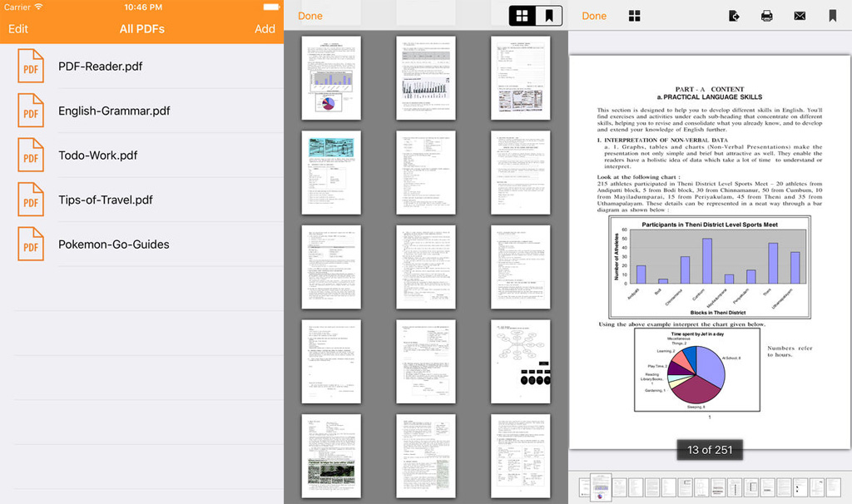The image size is (852, 504).
Task: Open PDF-Reader.pdf from the list
Action: point(100,67)
